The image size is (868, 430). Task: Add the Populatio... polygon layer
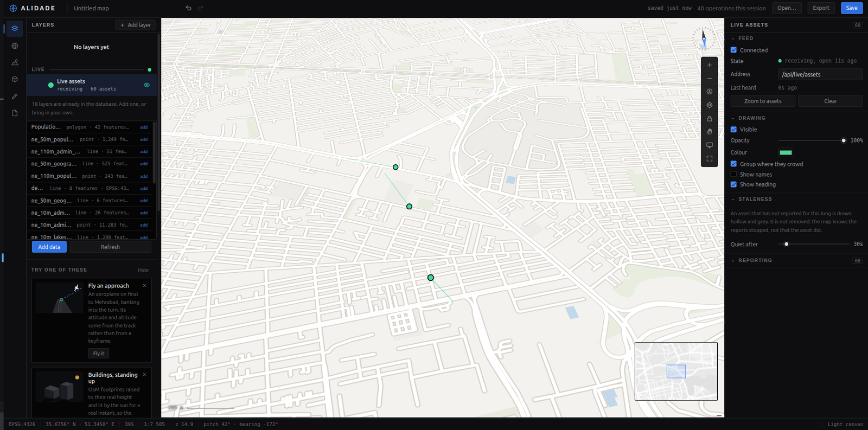coord(144,127)
